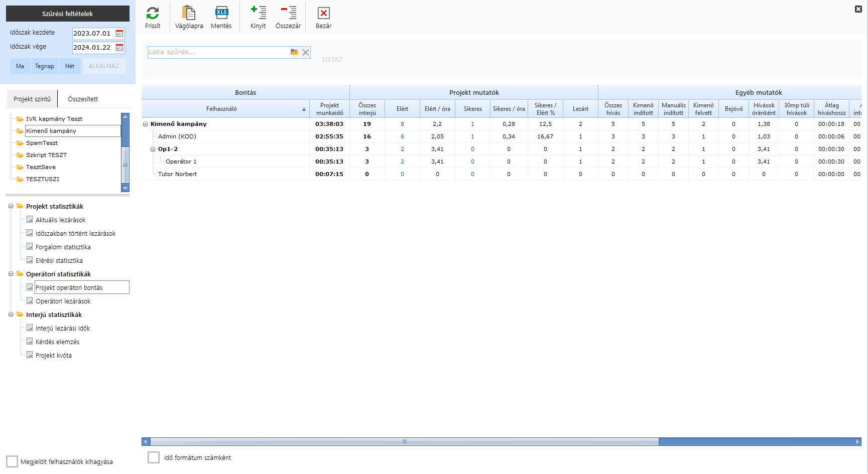Select the Projekt szintű tab
Screen dimensions: 868x474
[x=32, y=99]
